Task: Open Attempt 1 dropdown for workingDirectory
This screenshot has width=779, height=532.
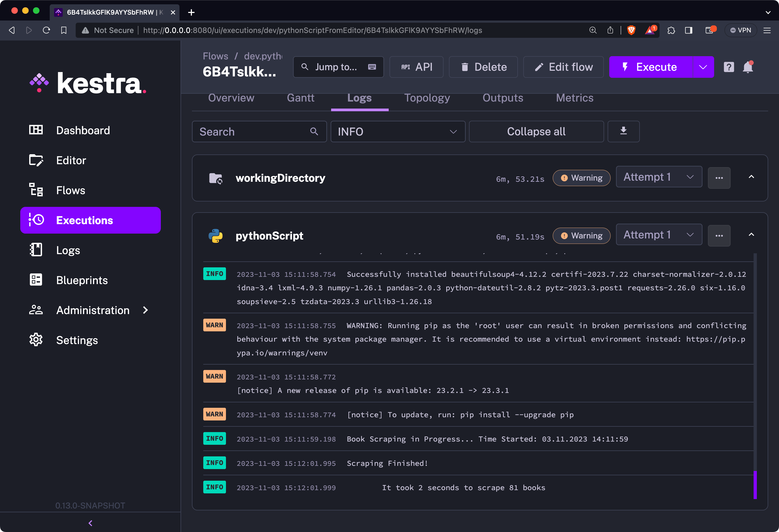Action: pos(659,177)
